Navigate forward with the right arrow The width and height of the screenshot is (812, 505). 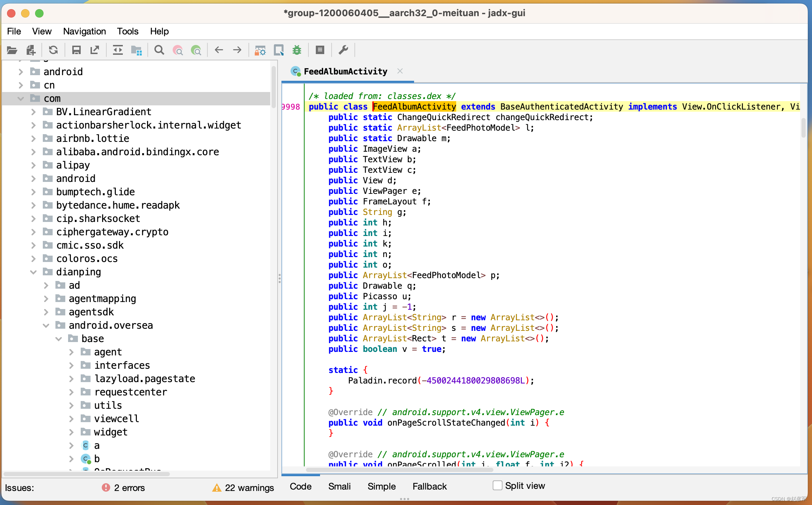237,50
